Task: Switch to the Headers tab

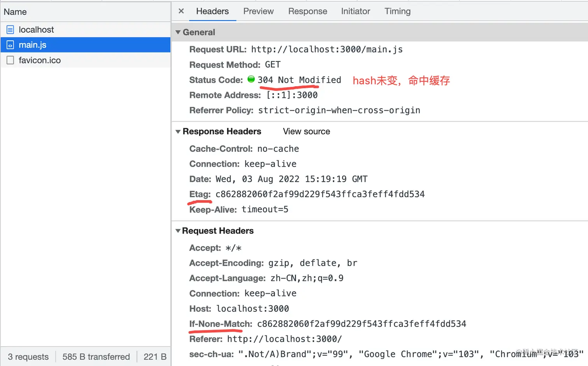Action: [212, 11]
